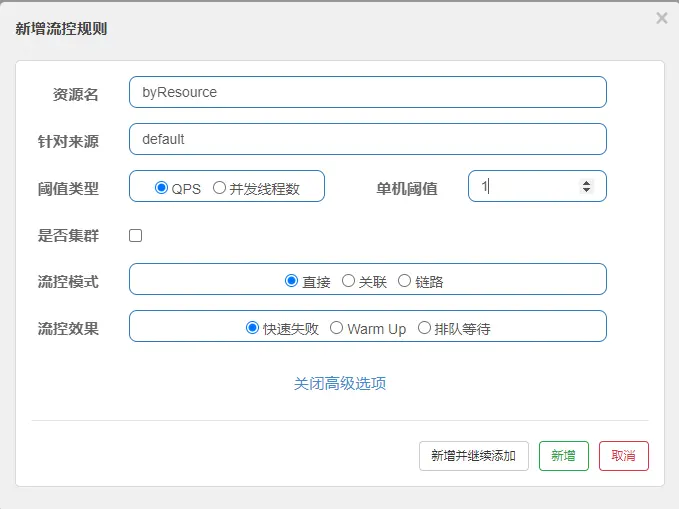Screen dimensions: 679x509
Task: Click the 新增流控规则 dialog title
Action: pyautogui.click(x=61, y=29)
